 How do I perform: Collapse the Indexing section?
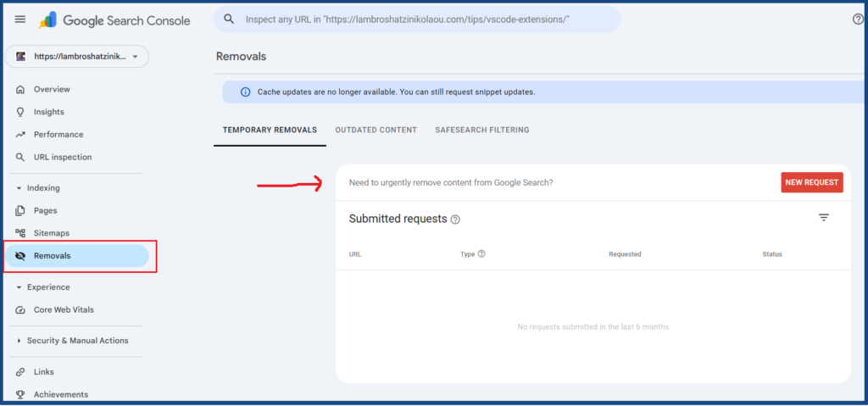[x=19, y=188]
